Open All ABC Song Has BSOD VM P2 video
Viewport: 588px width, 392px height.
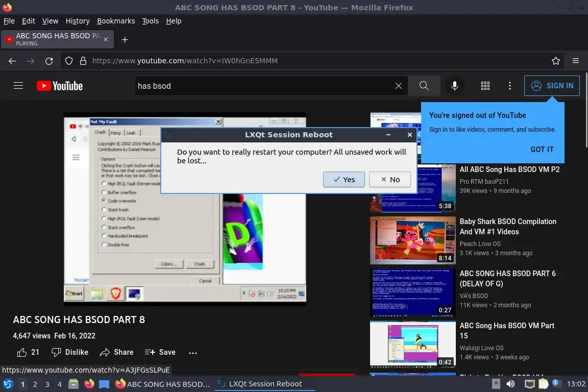[x=509, y=169]
